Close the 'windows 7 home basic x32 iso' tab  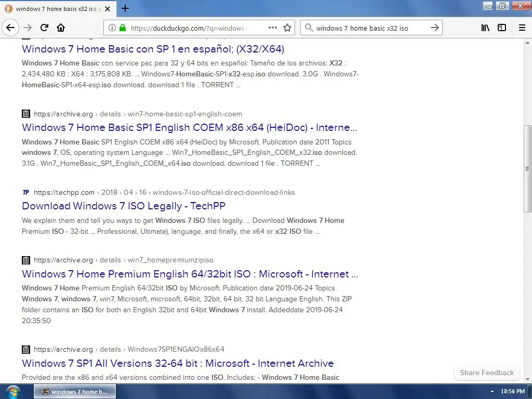pos(108,9)
